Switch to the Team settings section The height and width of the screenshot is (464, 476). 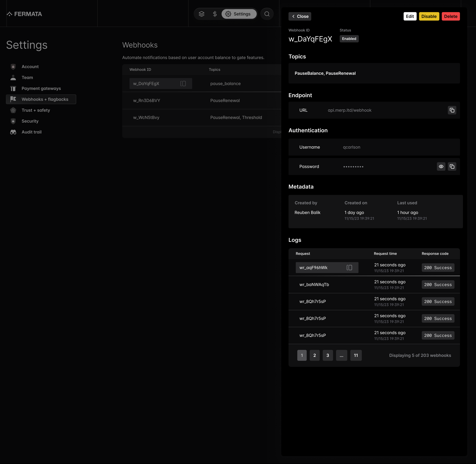click(x=27, y=77)
